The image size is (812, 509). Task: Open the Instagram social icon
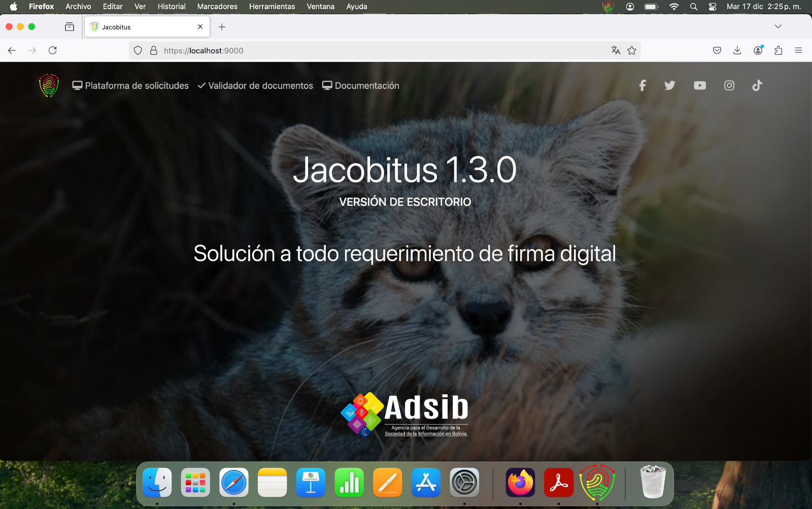click(729, 86)
